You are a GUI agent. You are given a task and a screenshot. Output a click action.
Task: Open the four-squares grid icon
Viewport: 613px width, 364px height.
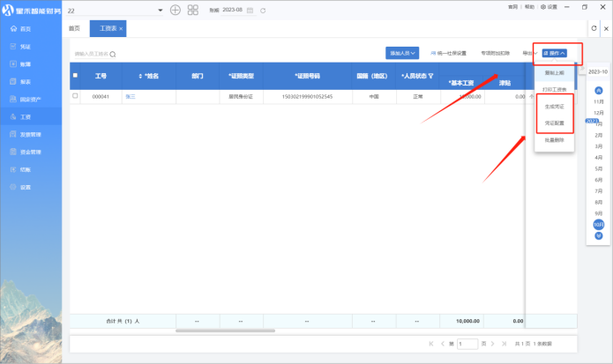pos(194,10)
